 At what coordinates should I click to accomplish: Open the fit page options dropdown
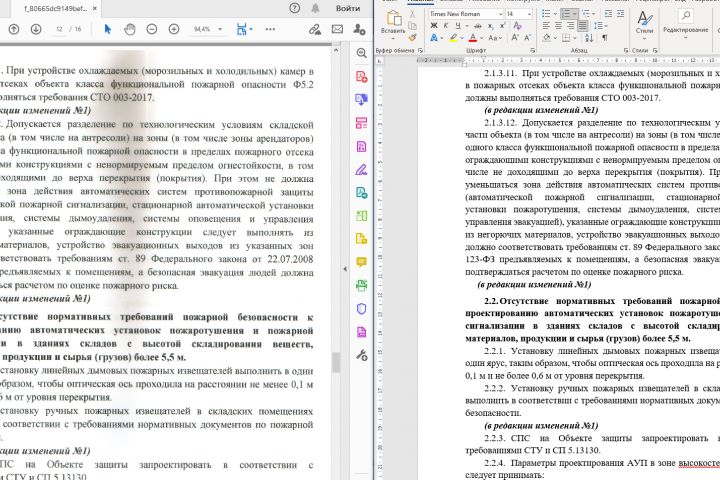click(x=251, y=29)
